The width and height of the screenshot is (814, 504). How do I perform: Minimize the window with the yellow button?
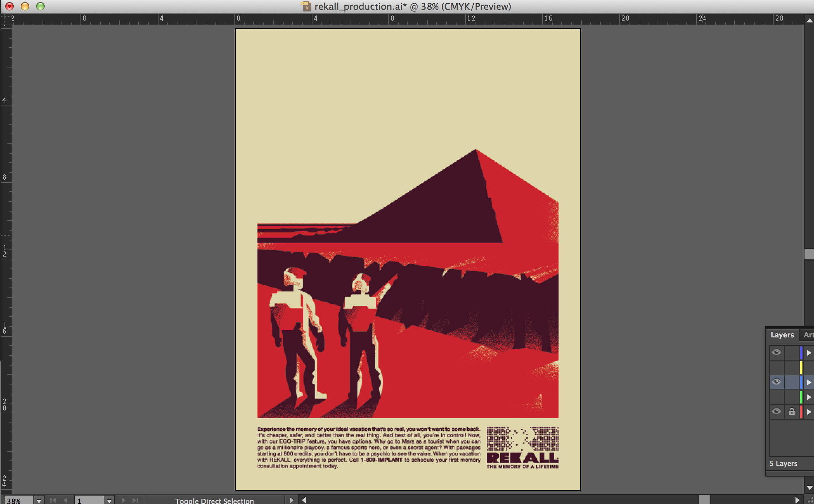coord(25,6)
